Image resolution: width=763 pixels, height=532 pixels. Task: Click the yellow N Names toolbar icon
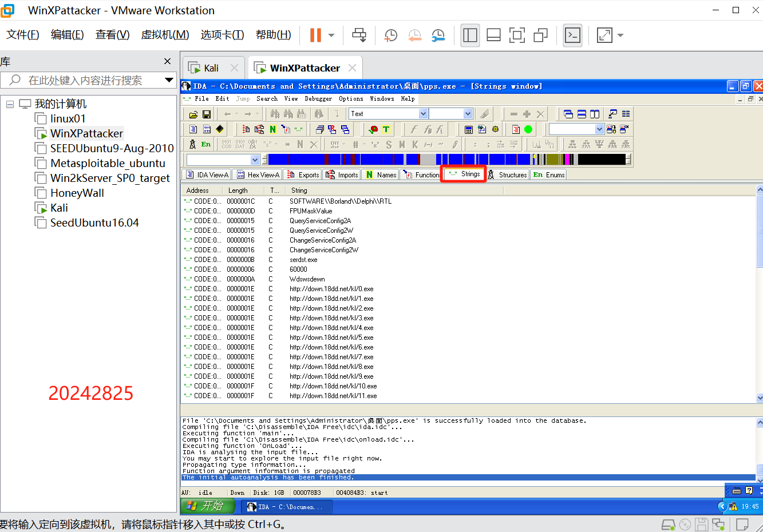point(272,129)
